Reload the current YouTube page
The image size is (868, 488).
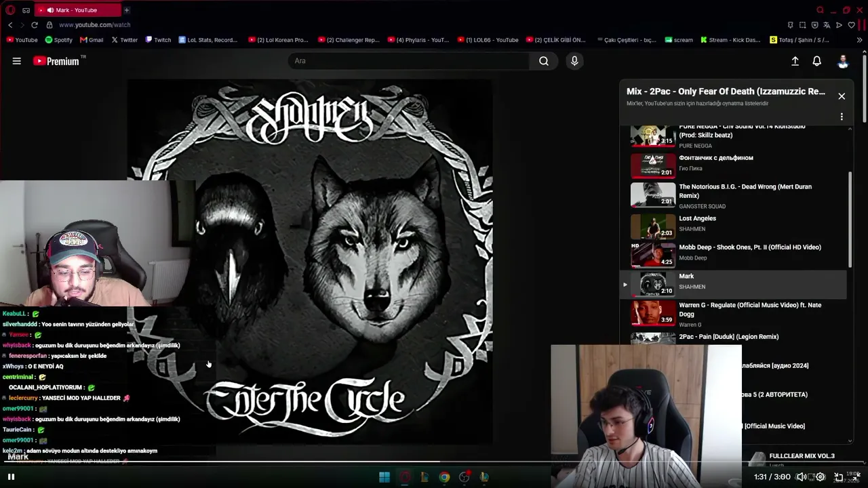point(35,25)
